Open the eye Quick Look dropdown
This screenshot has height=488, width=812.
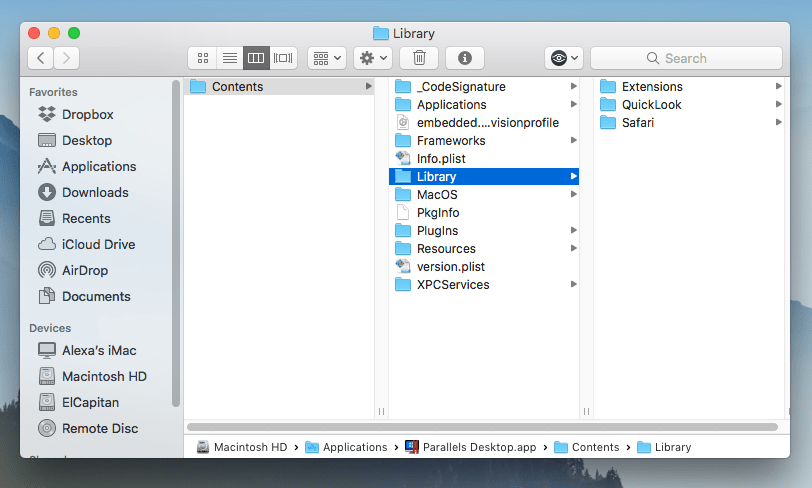[564, 58]
